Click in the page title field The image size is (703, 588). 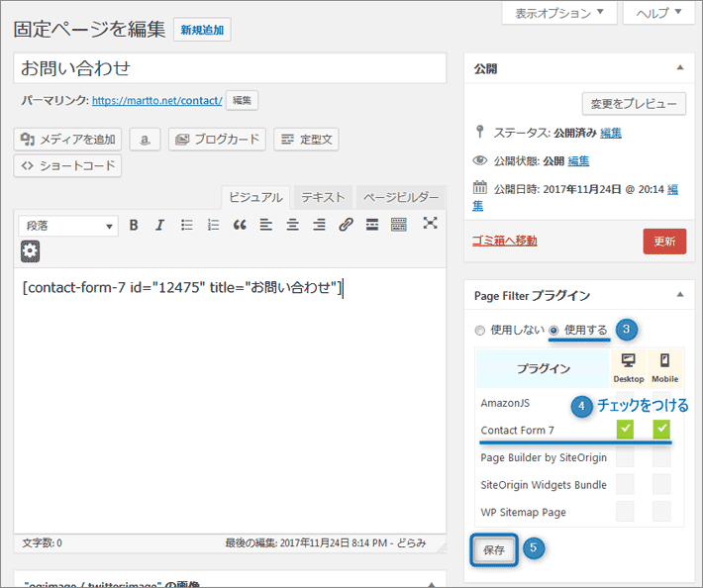(x=230, y=69)
